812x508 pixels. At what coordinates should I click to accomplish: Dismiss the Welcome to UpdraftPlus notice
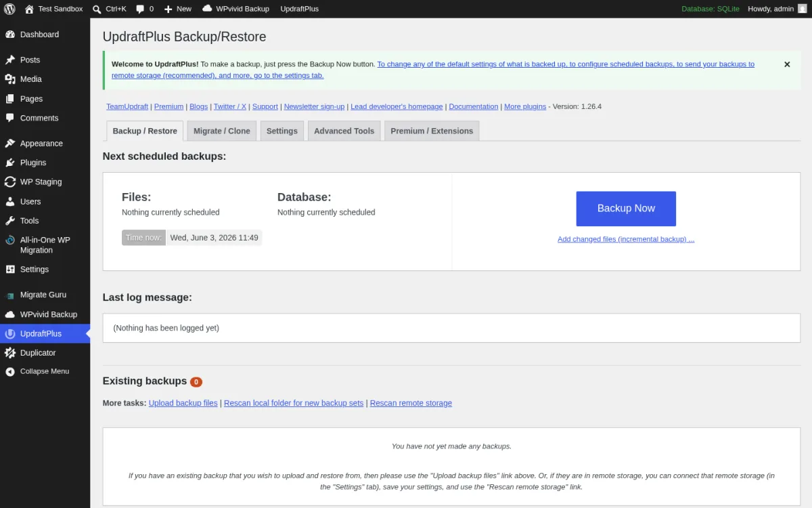787,64
